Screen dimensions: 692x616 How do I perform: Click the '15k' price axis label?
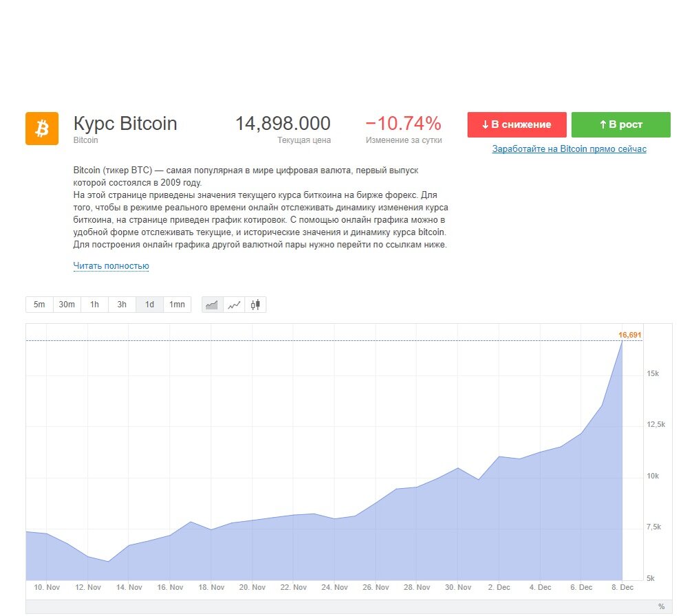point(653,374)
